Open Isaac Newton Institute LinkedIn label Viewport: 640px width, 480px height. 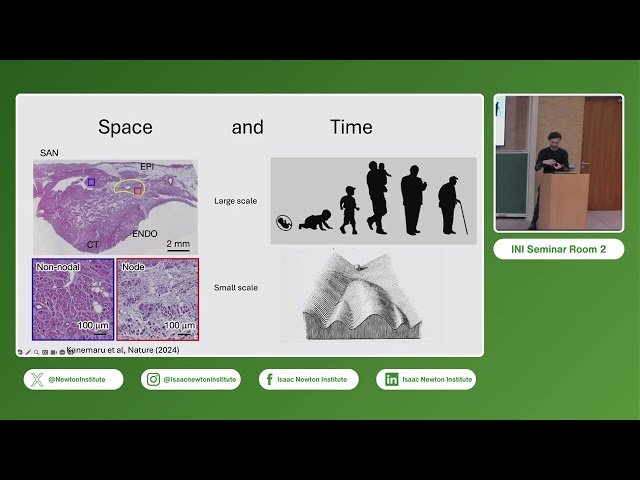436,380
